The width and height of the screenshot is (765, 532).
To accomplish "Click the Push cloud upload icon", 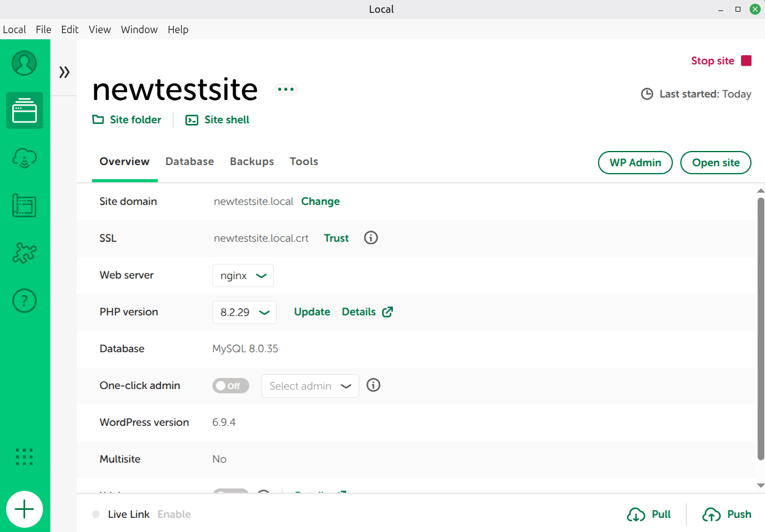I will pyautogui.click(x=712, y=514).
